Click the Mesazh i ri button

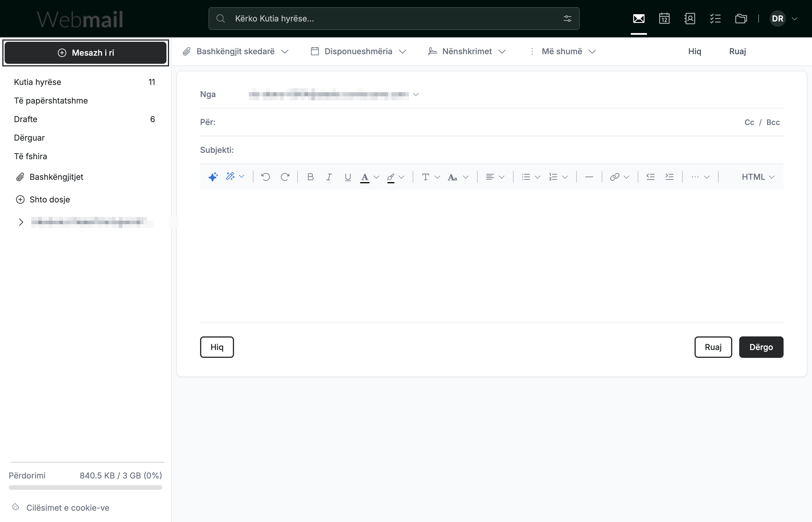tap(85, 52)
